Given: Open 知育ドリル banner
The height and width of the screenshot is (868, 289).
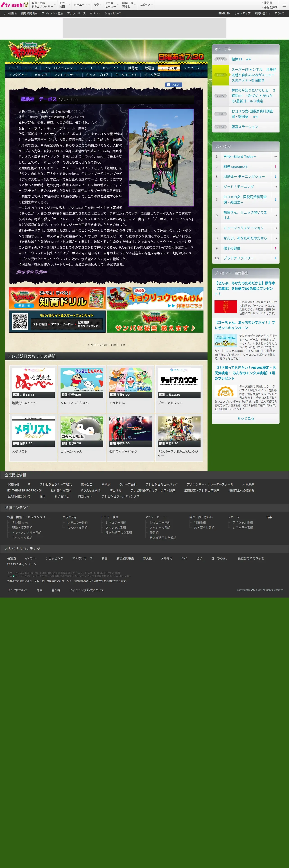Looking at the screenshot, I should [x=57, y=298].
